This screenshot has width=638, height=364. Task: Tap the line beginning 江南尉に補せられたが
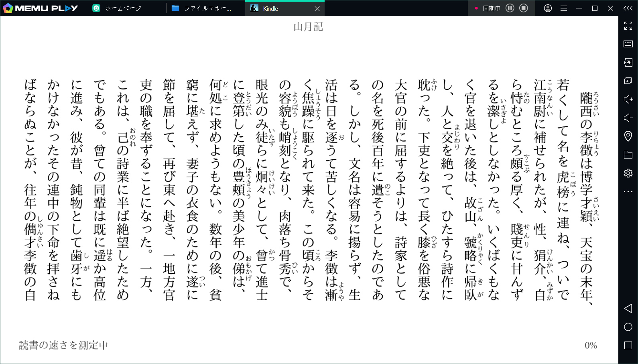pyautogui.click(x=540, y=189)
